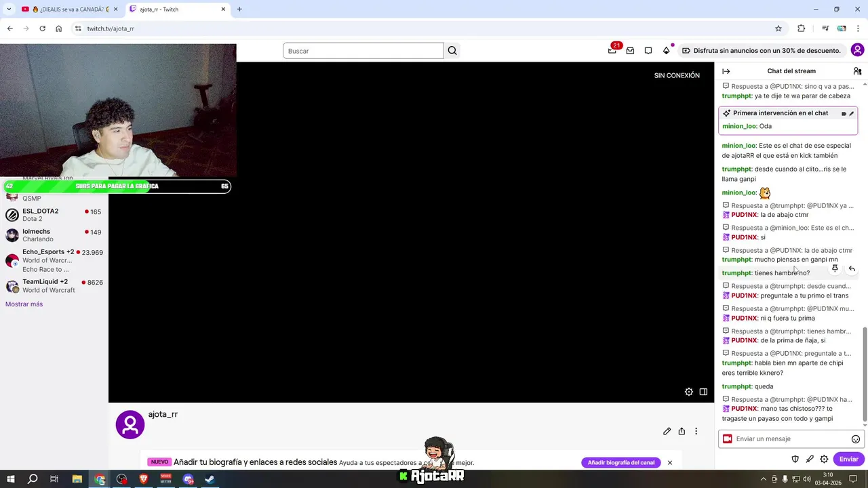
Task: Open Windows Start menu
Action: pyautogui.click(x=10, y=479)
